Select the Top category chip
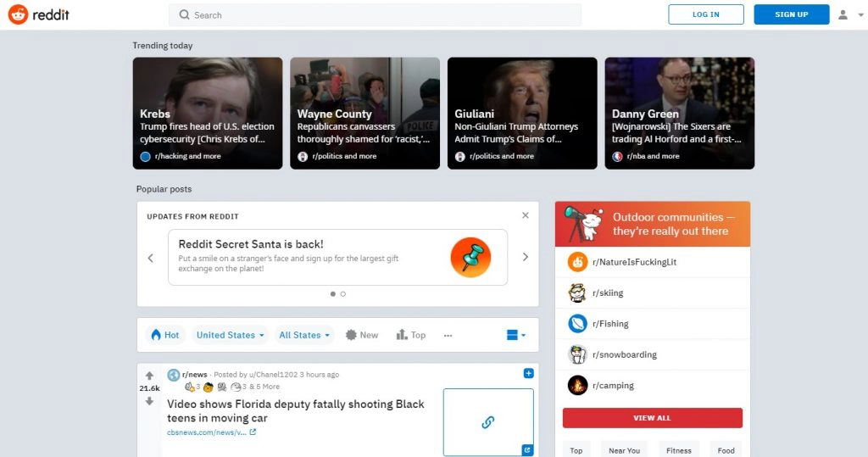The height and width of the screenshot is (457, 868). (x=576, y=450)
